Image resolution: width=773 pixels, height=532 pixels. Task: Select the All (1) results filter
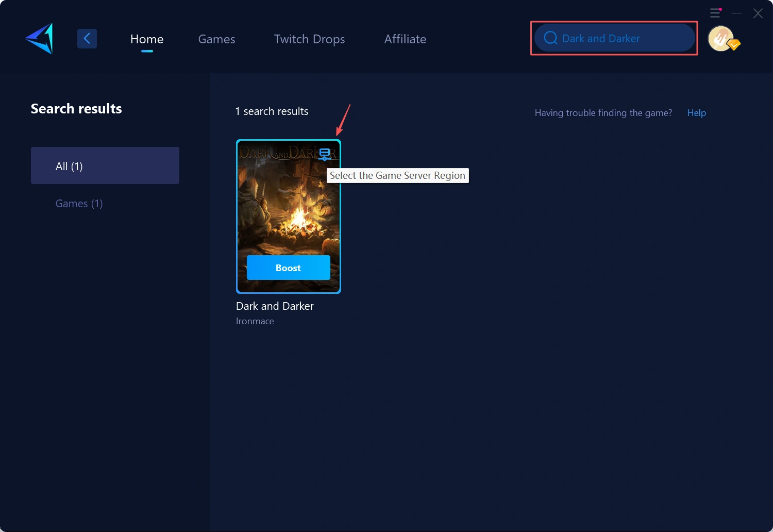pos(105,165)
